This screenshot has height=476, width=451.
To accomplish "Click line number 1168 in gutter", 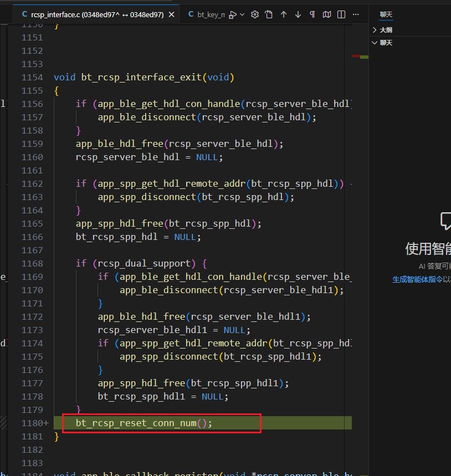I will click(32, 264).
